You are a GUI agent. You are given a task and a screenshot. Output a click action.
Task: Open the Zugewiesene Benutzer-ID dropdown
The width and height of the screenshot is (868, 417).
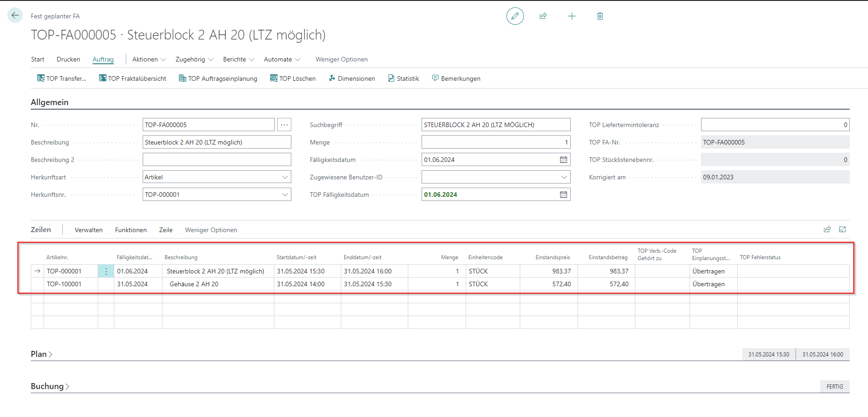tap(564, 177)
